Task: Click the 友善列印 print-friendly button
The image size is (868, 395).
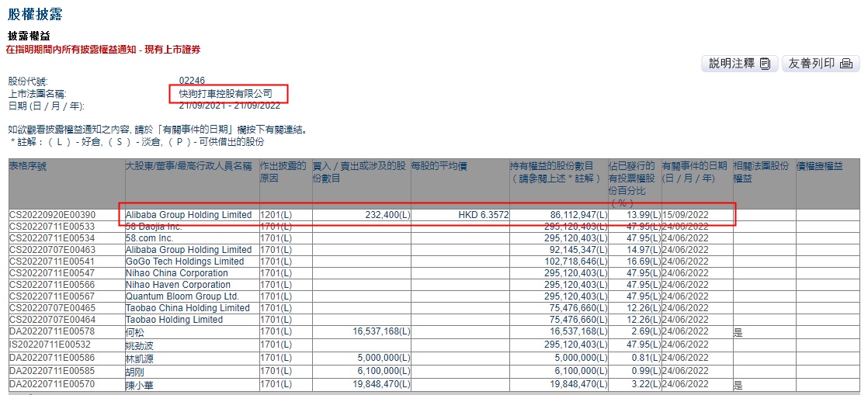Action: click(x=821, y=64)
